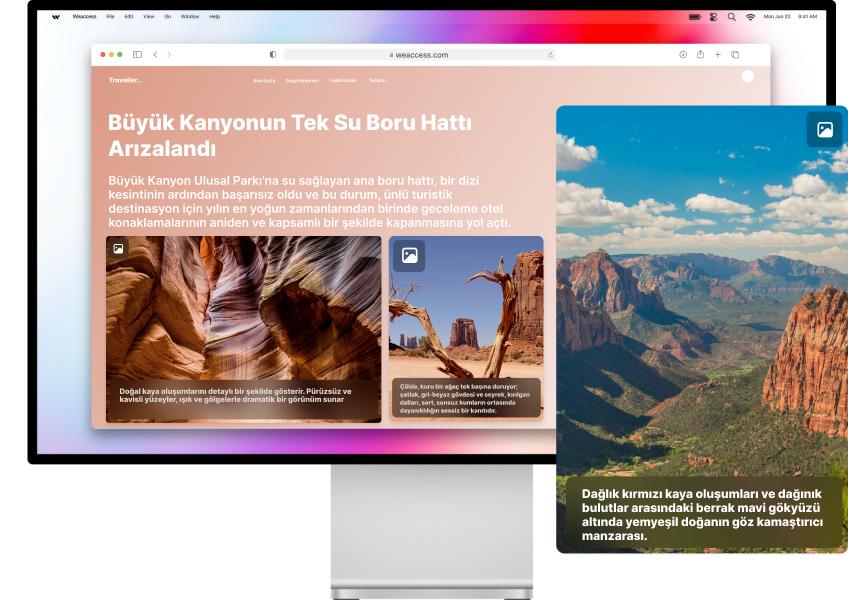Open Spotlight search in the menu bar

pos(731,17)
